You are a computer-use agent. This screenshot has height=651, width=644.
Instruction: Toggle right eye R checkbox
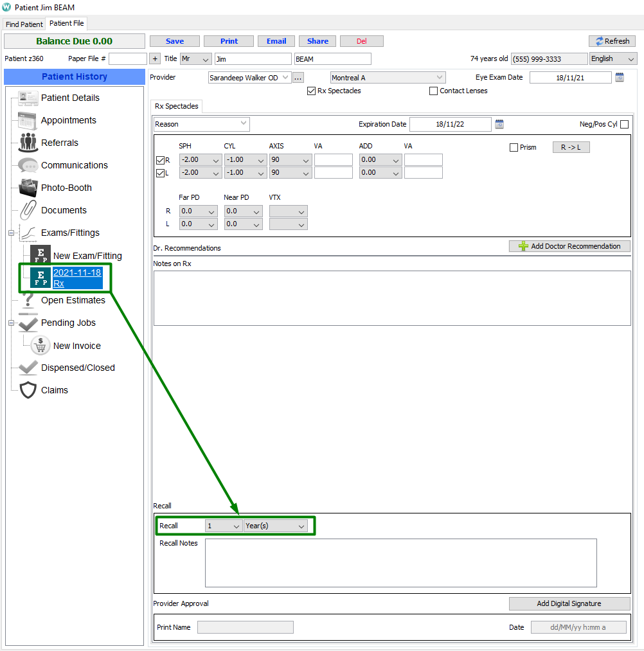tap(160, 160)
